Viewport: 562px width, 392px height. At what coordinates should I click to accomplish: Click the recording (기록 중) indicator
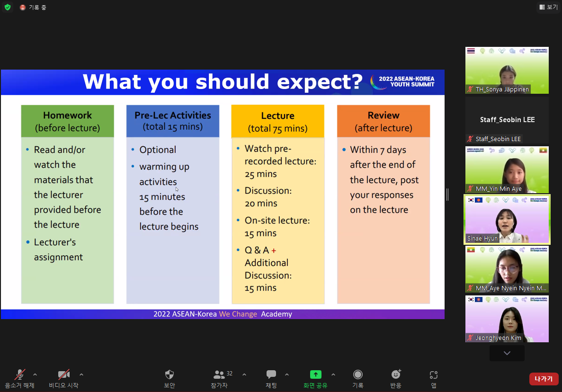pos(33,8)
